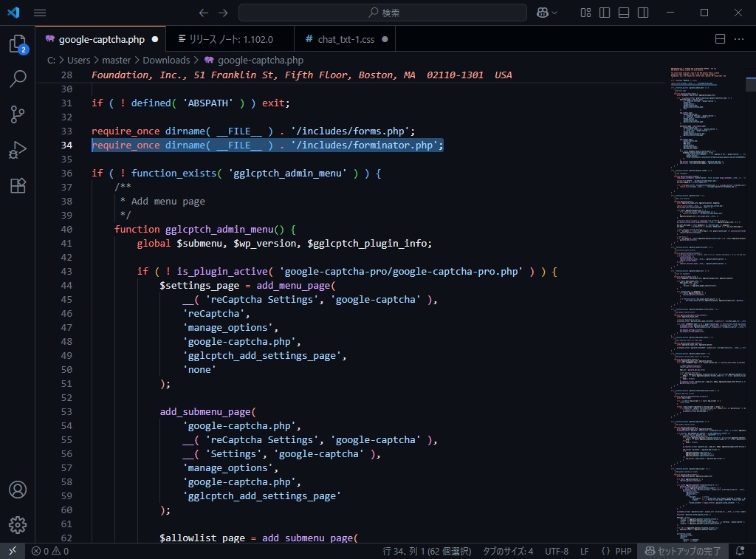Expand the Copilot dropdown arrow in title bar
Image resolution: width=756 pixels, height=559 pixels.
[x=554, y=13]
